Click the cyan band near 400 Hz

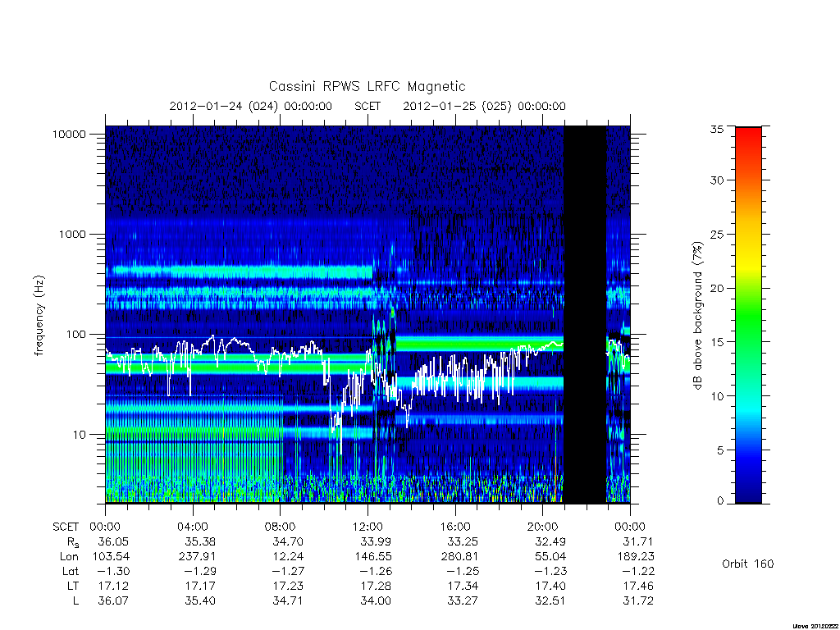[x=240, y=271]
